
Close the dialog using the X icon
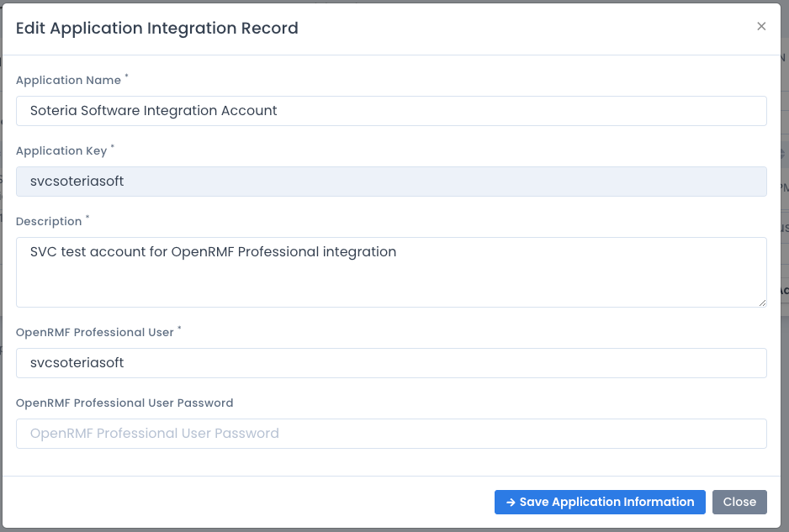point(761,26)
